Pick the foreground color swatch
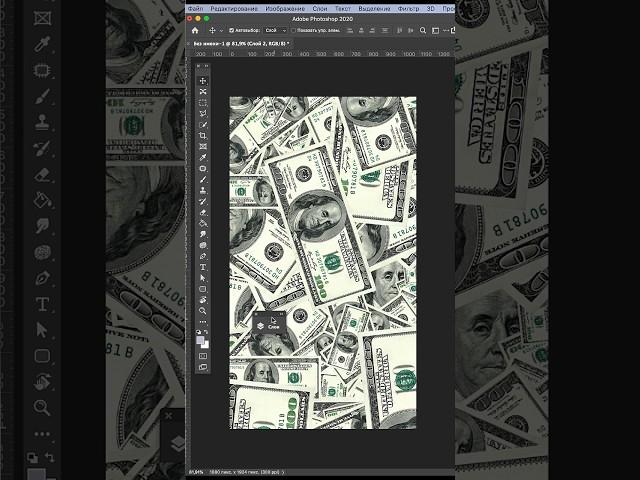Screen dimensions: 640x480 200,340
